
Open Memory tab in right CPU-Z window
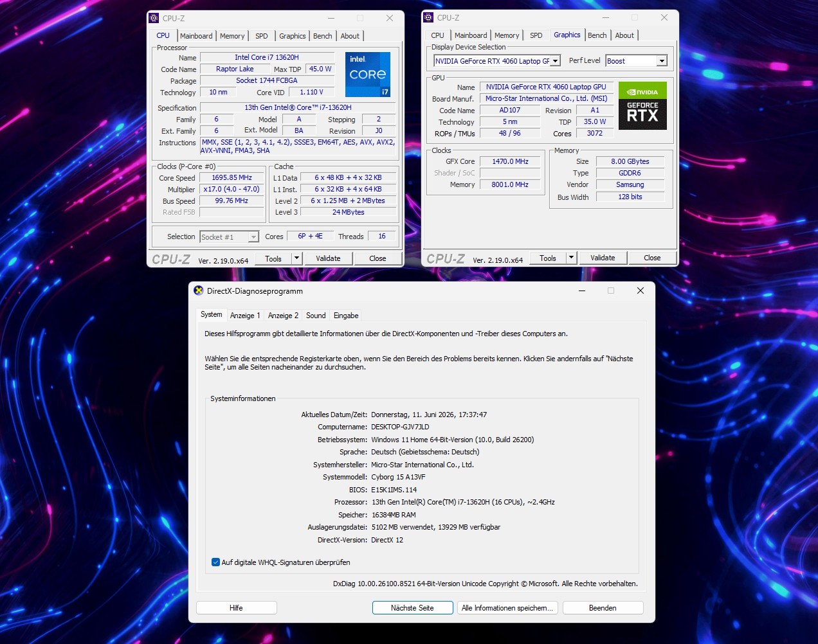(x=507, y=35)
